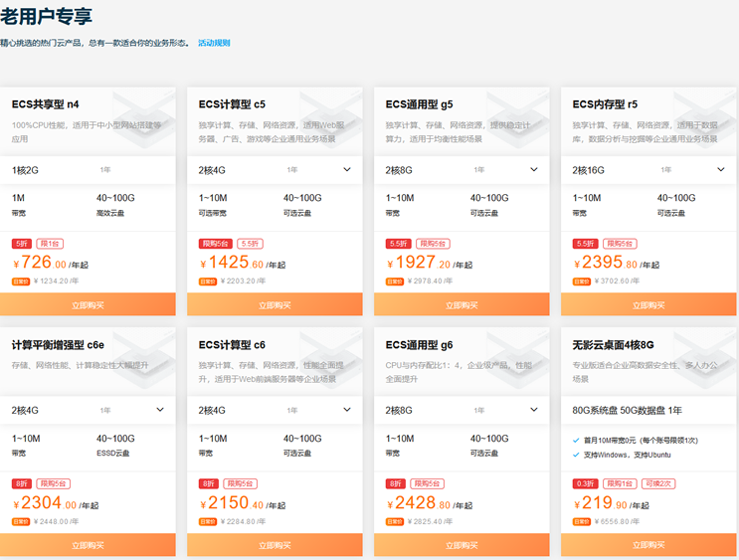Expand the 2核4G dropdown in ECS计算型 c5
739x560 pixels.
[x=347, y=170]
